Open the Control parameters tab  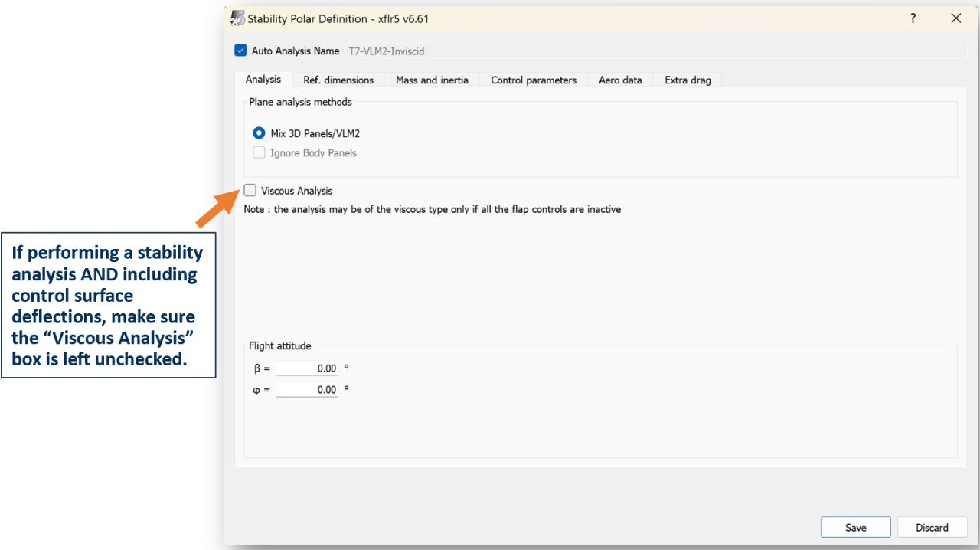click(534, 80)
